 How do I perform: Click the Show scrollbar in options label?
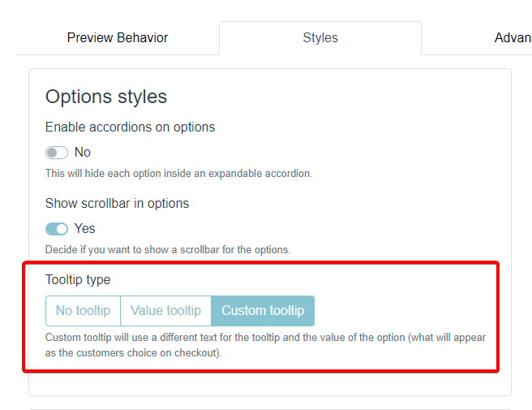[117, 203]
